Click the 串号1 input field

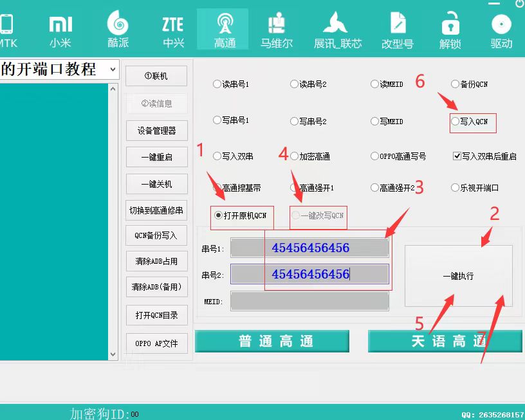click(x=310, y=248)
